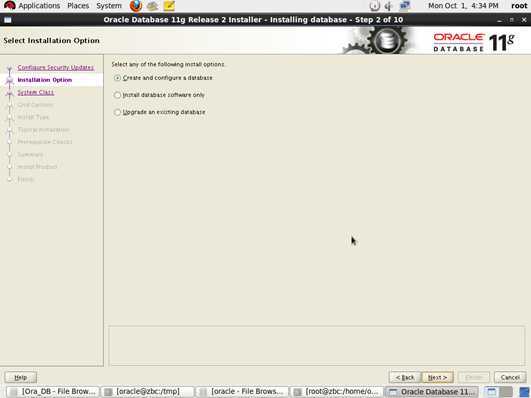Click the Help button
Viewport: 531px width, 398px height.
21,377
